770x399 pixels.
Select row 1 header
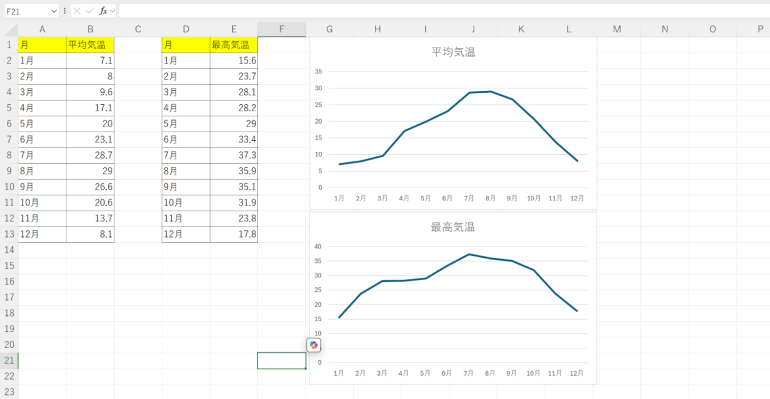point(9,45)
